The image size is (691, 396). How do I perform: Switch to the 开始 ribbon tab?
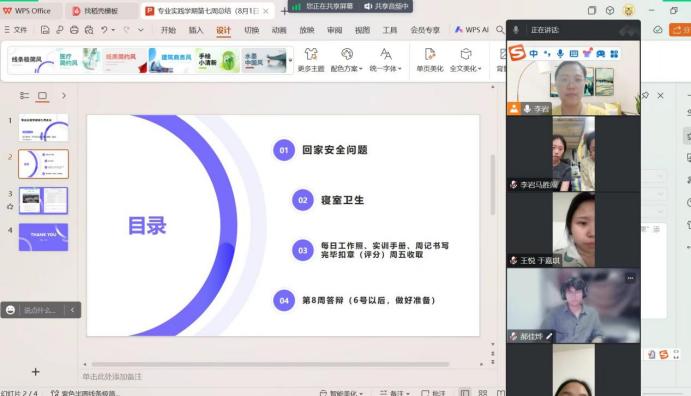[168, 30]
